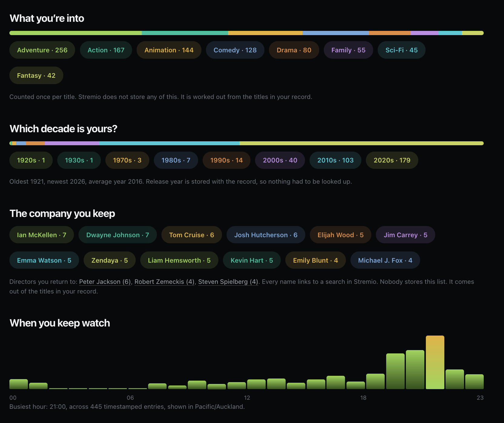The image size is (504, 423).
Task: Select the Tom Cruise · 6 chip
Action: click(192, 235)
